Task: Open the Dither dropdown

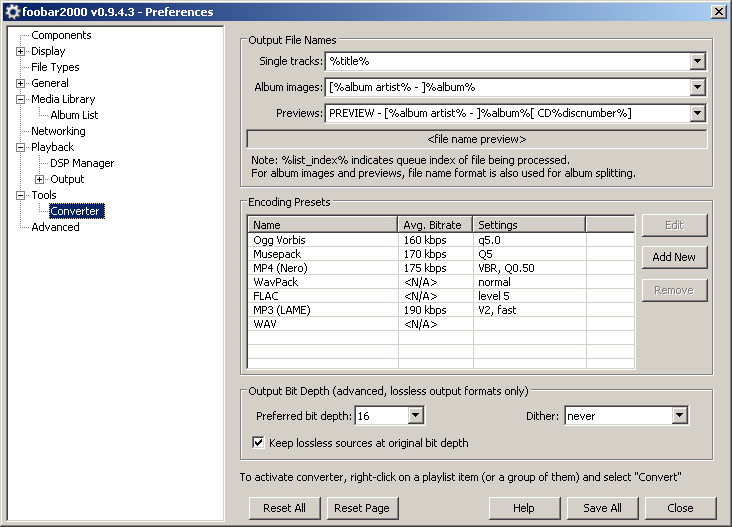Action: [x=679, y=415]
